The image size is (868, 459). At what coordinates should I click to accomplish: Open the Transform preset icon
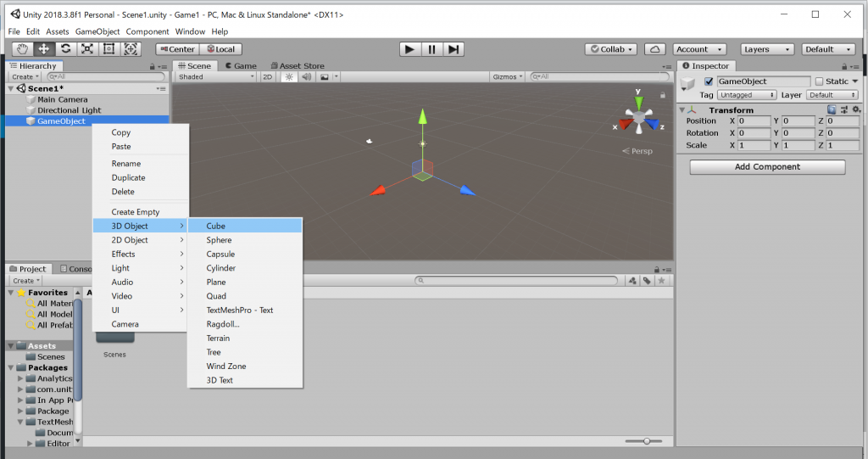844,109
